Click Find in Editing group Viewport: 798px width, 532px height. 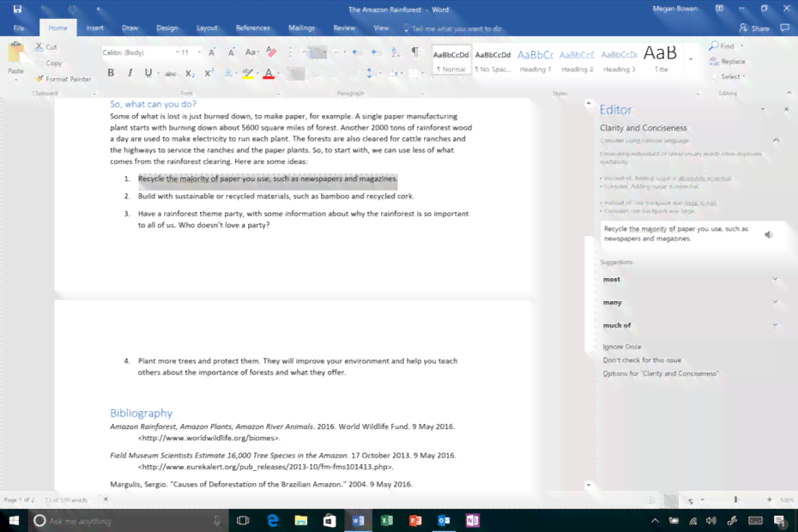(x=722, y=45)
